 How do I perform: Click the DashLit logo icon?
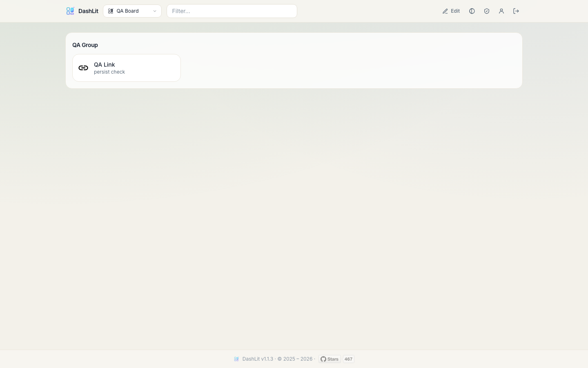pyautogui.click(x=70, y=11)
